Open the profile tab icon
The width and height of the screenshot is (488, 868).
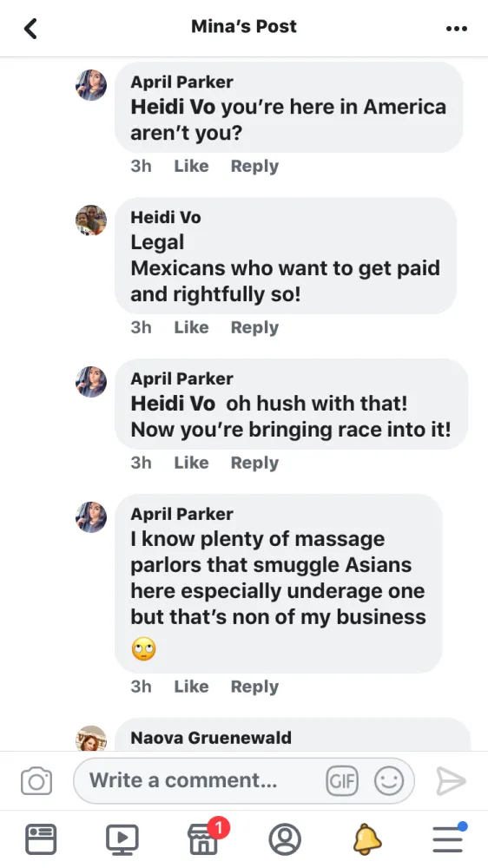[285, 839]
